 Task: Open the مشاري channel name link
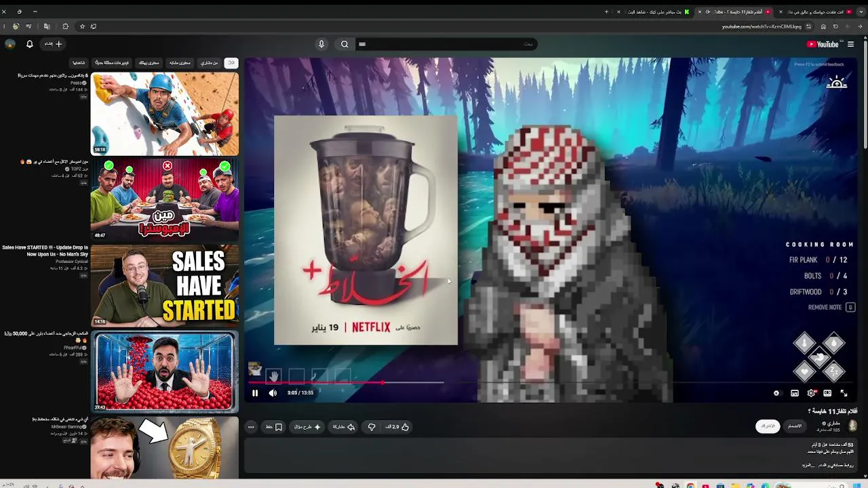833,424
